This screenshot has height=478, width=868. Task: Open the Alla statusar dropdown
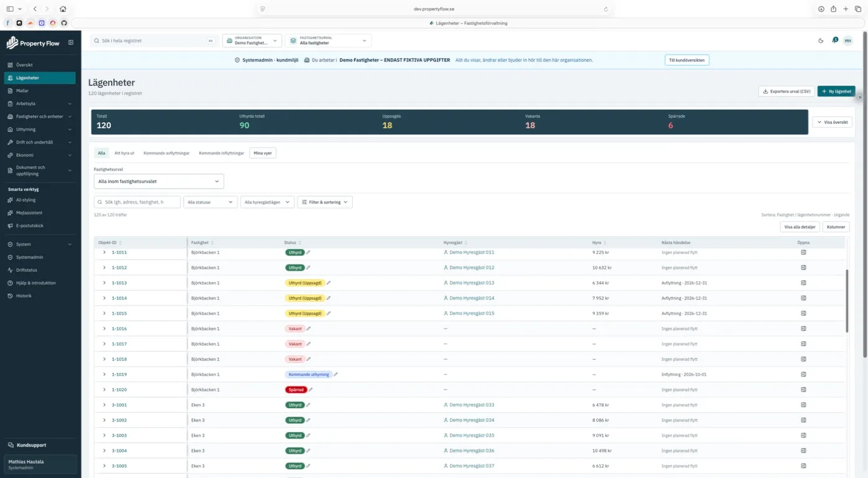pos(210,202)
